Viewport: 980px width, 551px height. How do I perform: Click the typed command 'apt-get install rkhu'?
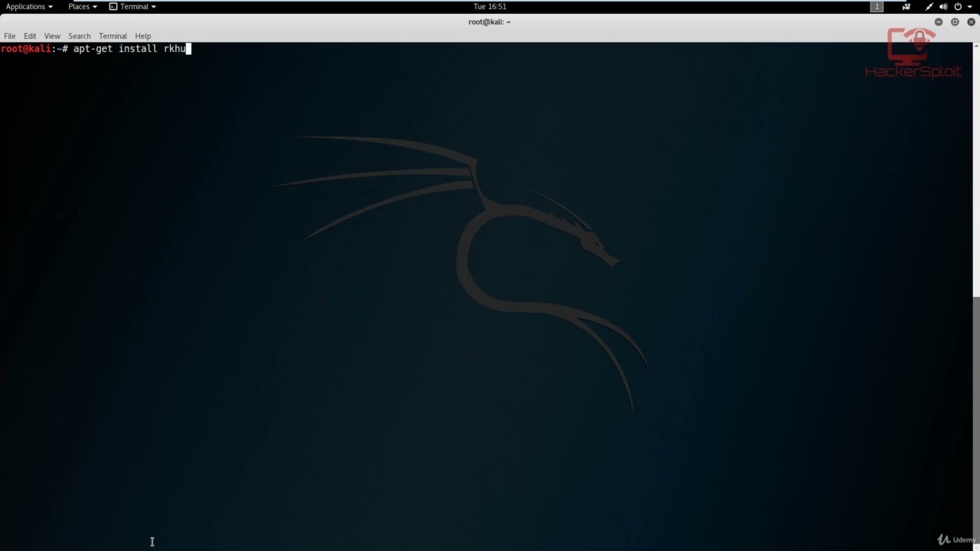pos(129,48)
